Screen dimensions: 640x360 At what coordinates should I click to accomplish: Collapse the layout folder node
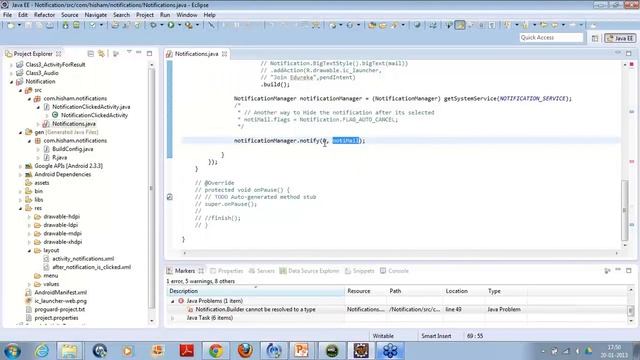(x=29, y=251)
